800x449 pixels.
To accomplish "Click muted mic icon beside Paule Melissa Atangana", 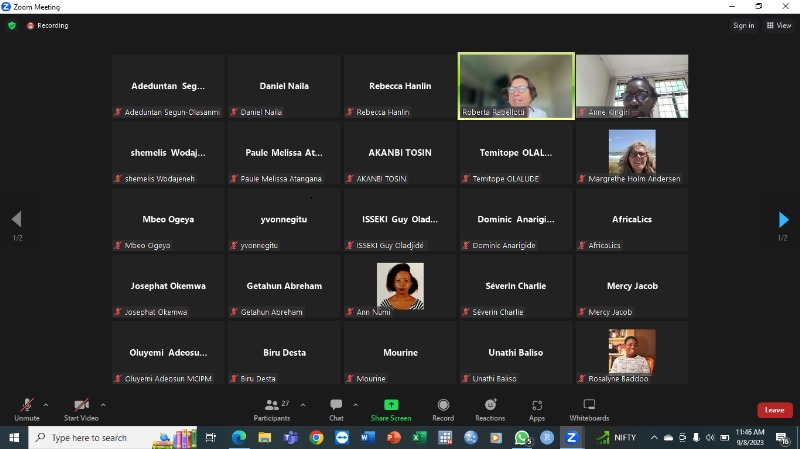I will coord(234,179).
